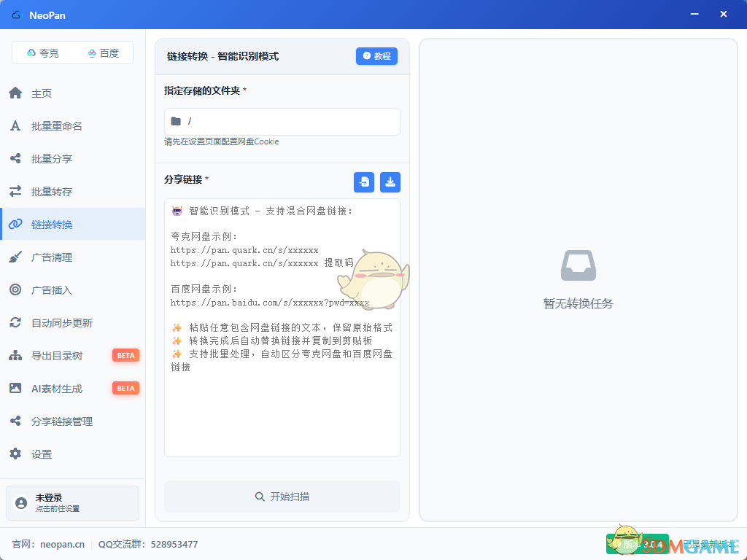Open 广告清理 ad cleanup tool
This screenshot has width=747, height=560.
click(x=52, y=257)
